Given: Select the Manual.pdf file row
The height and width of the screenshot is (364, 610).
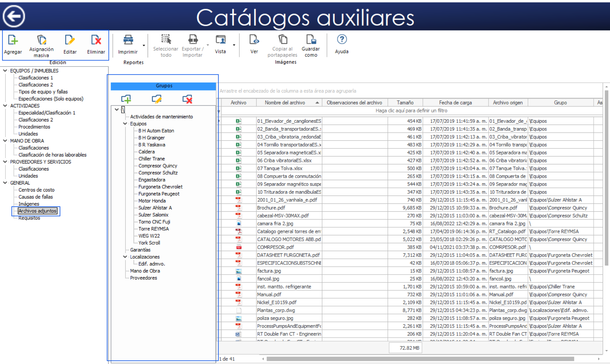Looking at the screenshot, I should [x=411, y=295].
